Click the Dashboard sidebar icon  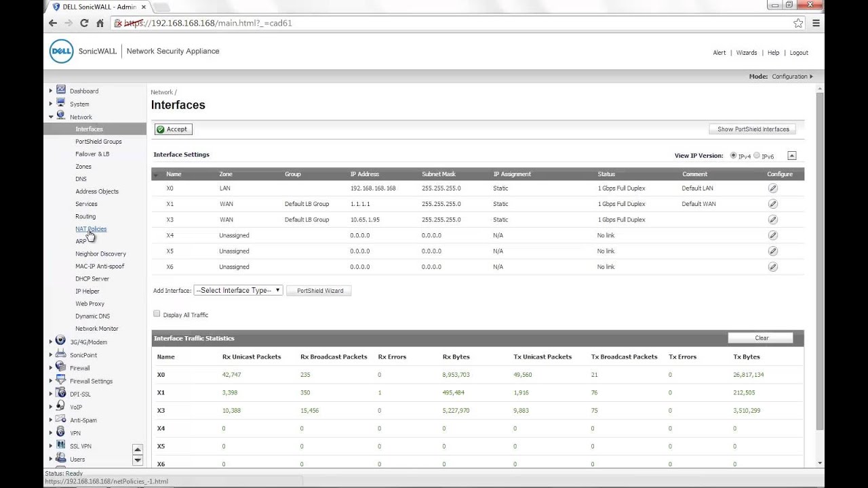coord(61,90)
